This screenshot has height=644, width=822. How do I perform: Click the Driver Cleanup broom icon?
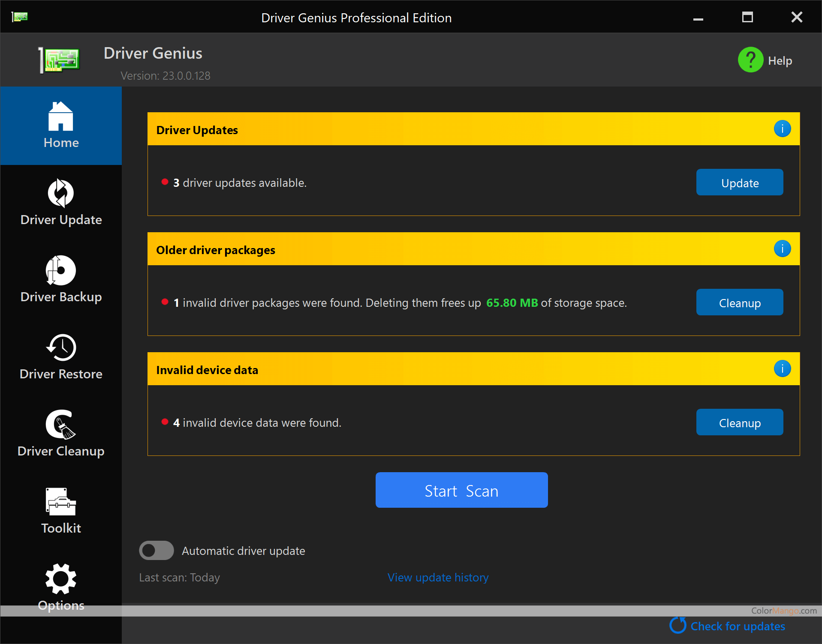click(x=61, y=425)
